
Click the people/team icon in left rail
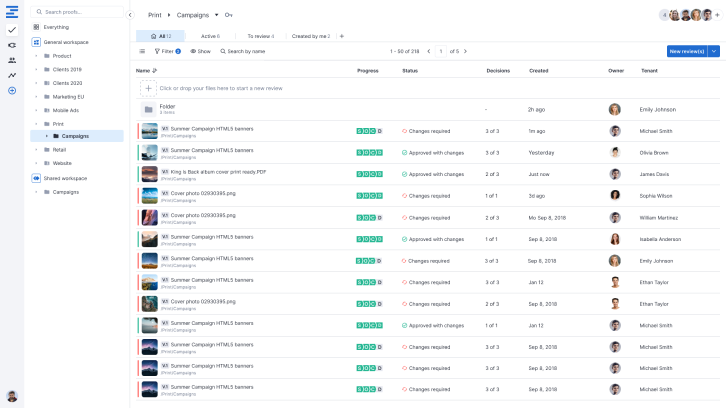pos(12,60)
